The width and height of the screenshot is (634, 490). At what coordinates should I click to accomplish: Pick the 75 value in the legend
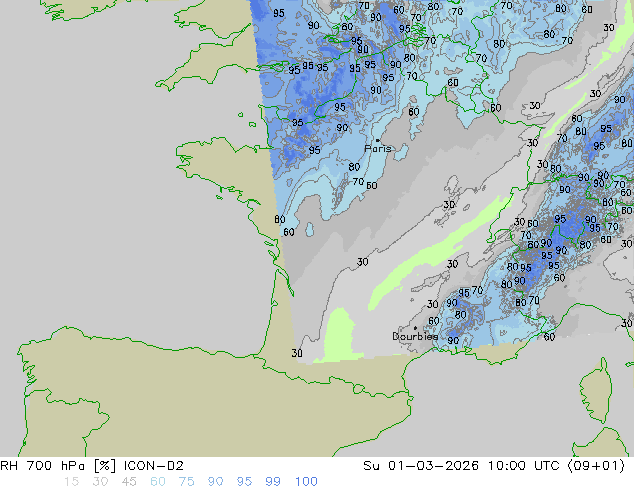tap(186, 482)
